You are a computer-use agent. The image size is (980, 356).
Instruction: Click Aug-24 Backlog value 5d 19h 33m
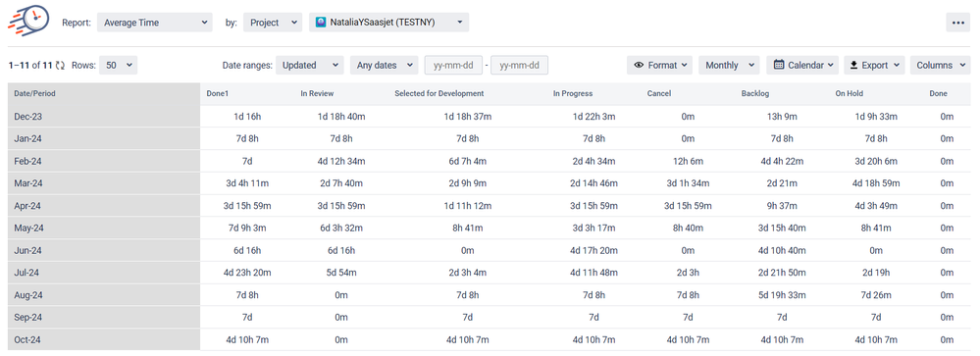[x=781, y=295]
